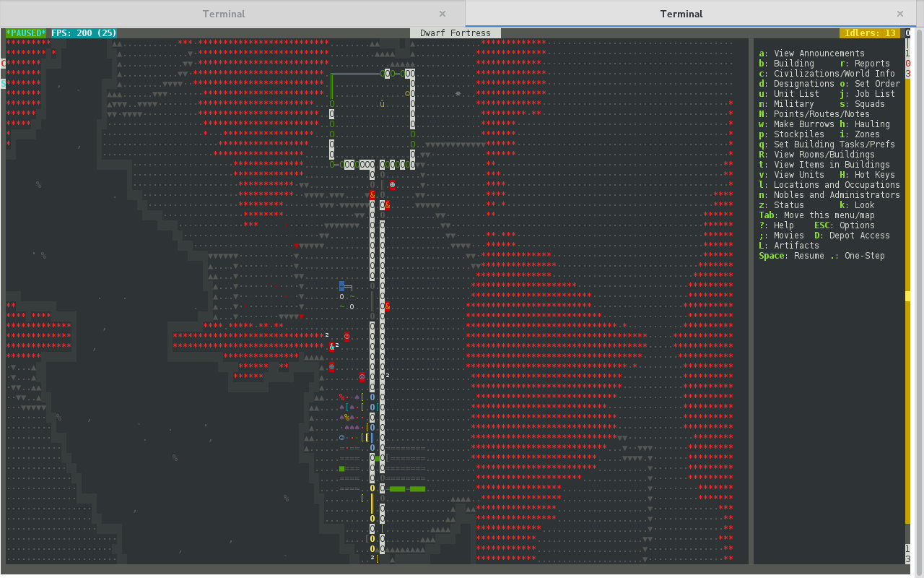Click the One-Step advance entry
This screenshot has height=578, width=924.
(857, 256)
